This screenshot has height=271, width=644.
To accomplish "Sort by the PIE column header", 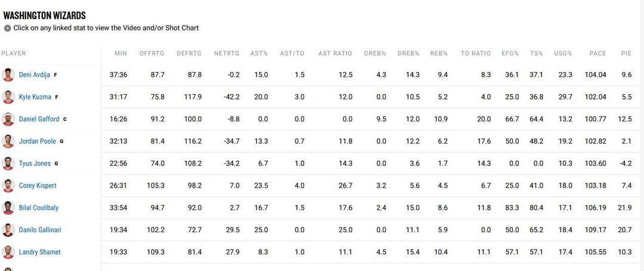I will 626,54.
